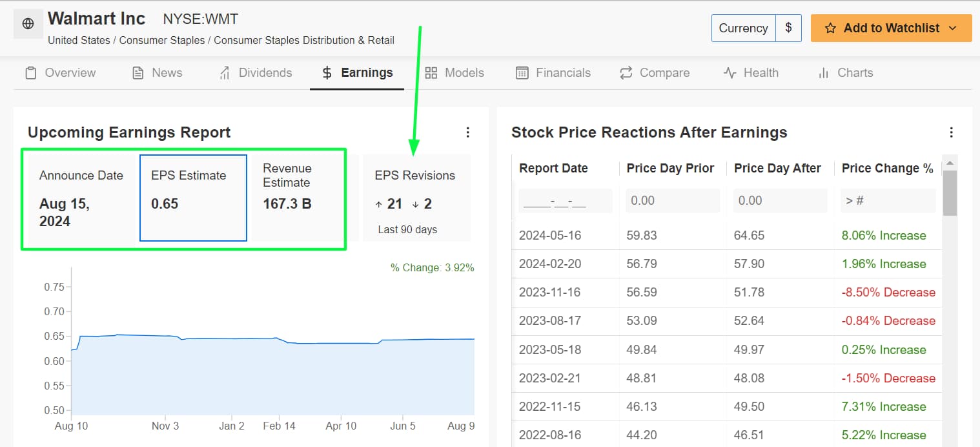980x447 pixels.
Task: Click the Consumer Staples Distribution & Retail text
Action: pos(304,40)
